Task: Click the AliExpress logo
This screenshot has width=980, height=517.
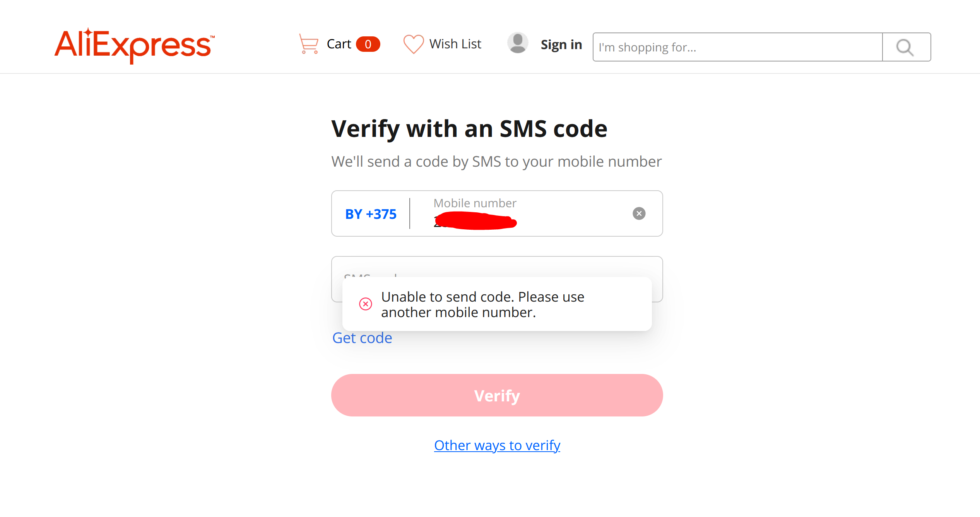Action: 134,45
